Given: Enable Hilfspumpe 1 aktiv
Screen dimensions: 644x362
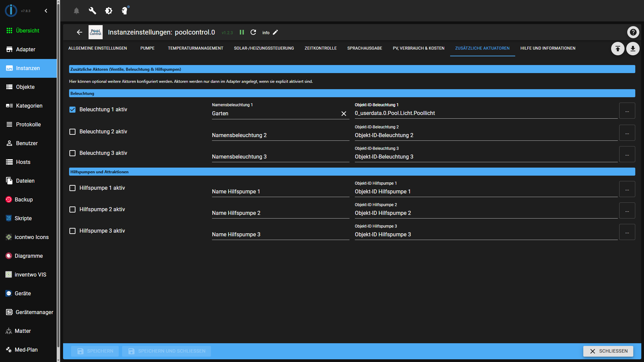Looking at the screenshot, I should point(72,188).
